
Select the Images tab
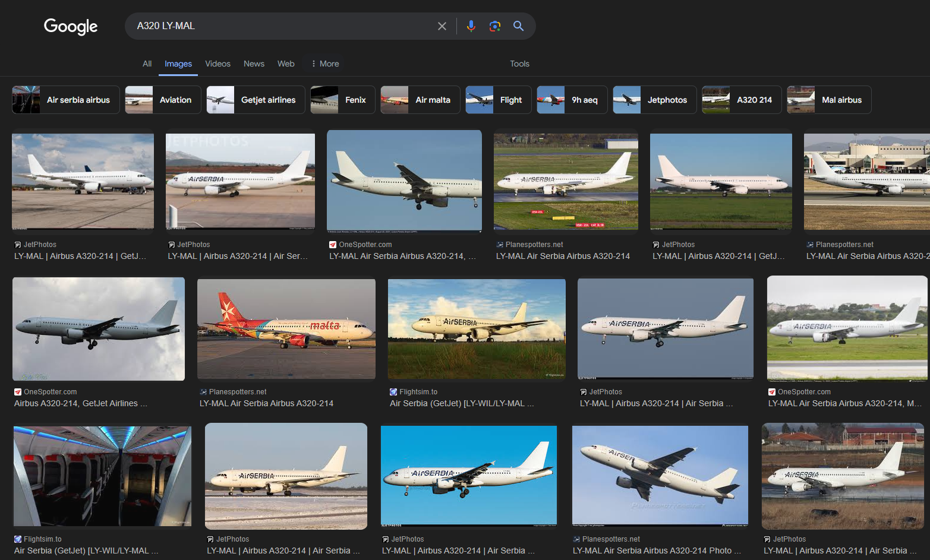(178, 64)
